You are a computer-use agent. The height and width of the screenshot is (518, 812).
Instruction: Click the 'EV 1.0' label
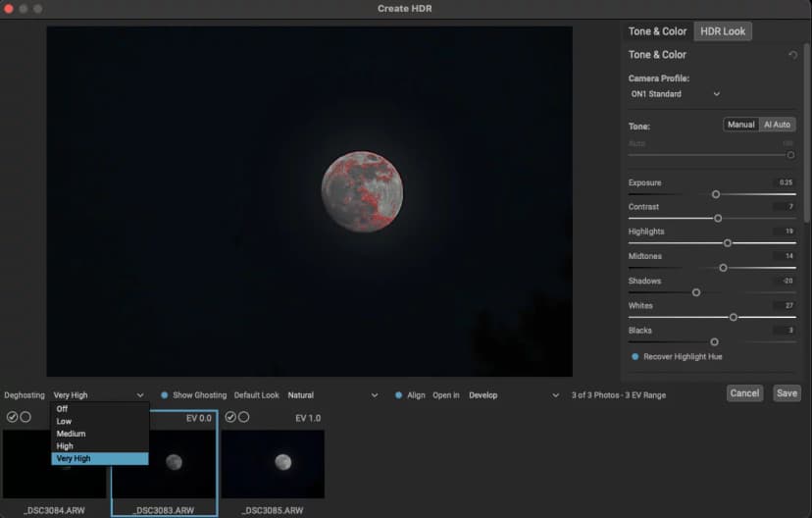point(308,418)
